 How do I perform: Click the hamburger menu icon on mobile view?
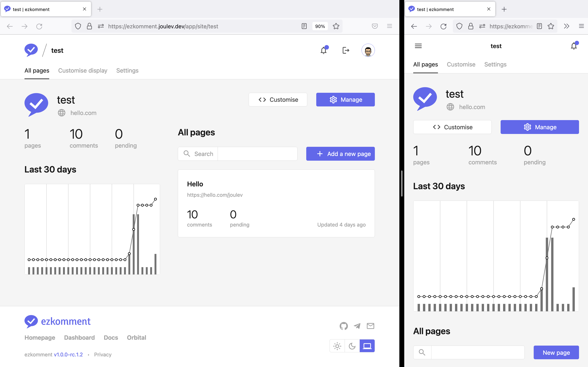[418, 46]
